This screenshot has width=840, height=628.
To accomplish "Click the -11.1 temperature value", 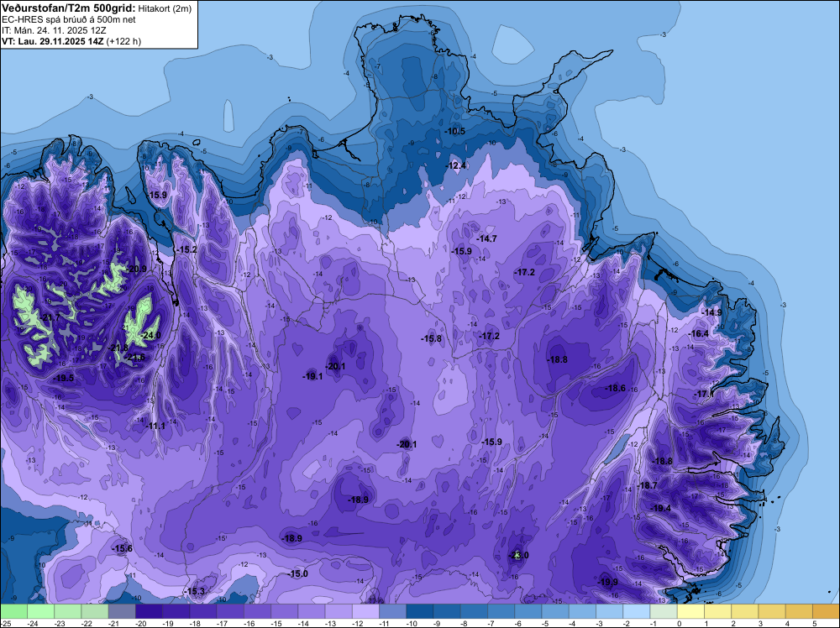I will (155, 426).
